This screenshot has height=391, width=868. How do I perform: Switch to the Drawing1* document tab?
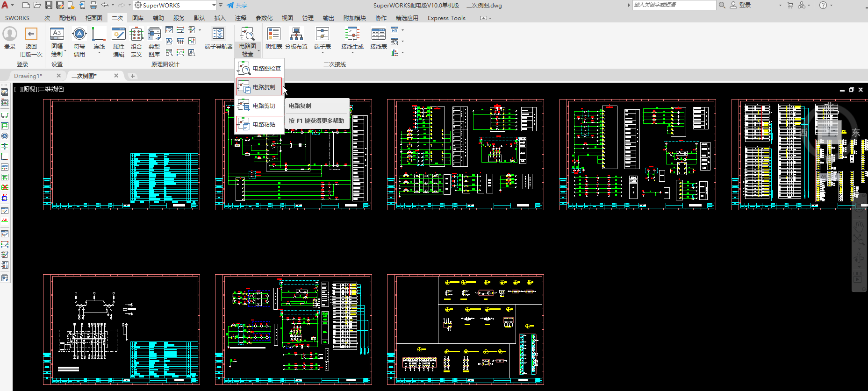click(28, 76)
